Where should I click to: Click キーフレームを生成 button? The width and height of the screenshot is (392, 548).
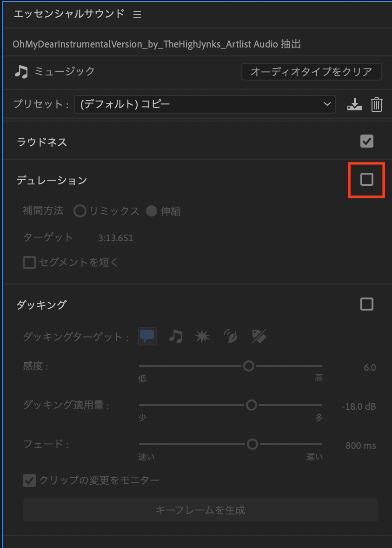[x=200, y=510]
